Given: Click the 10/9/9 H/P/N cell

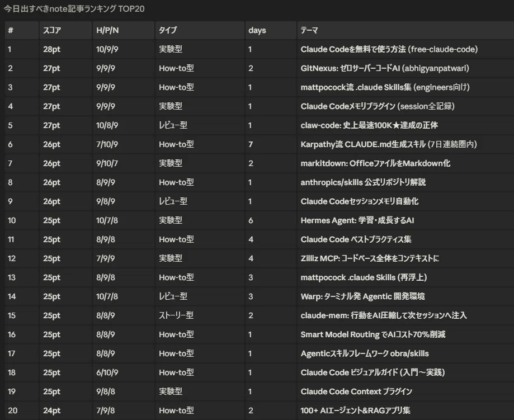Looking at the screenshot, I should [123, 50].
